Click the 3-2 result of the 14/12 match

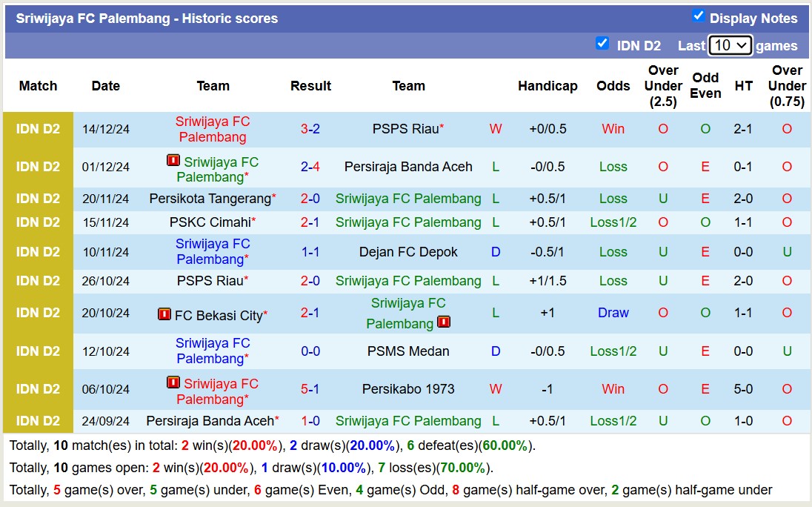click(x=310, y=128)
